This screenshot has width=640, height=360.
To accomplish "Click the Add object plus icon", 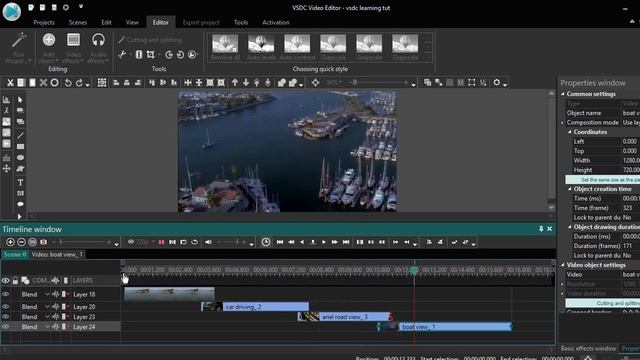I will [x=49, y=40].
